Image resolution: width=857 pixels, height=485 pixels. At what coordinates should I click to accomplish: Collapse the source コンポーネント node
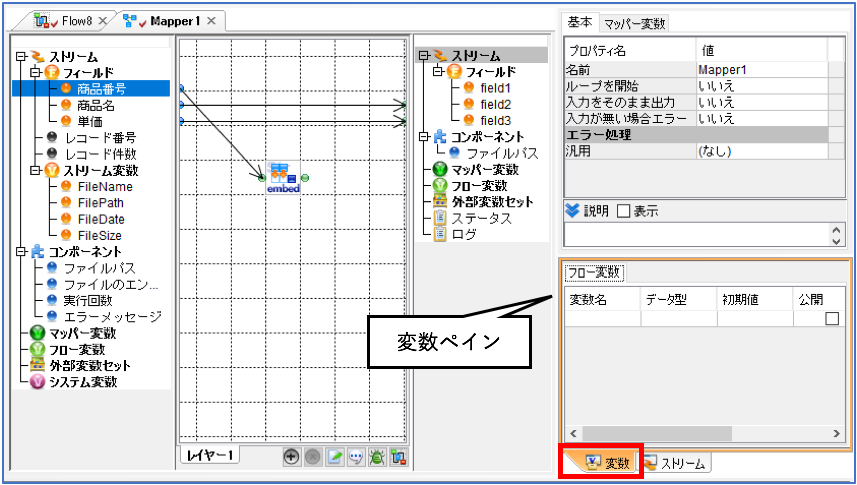tap(21, 252)
